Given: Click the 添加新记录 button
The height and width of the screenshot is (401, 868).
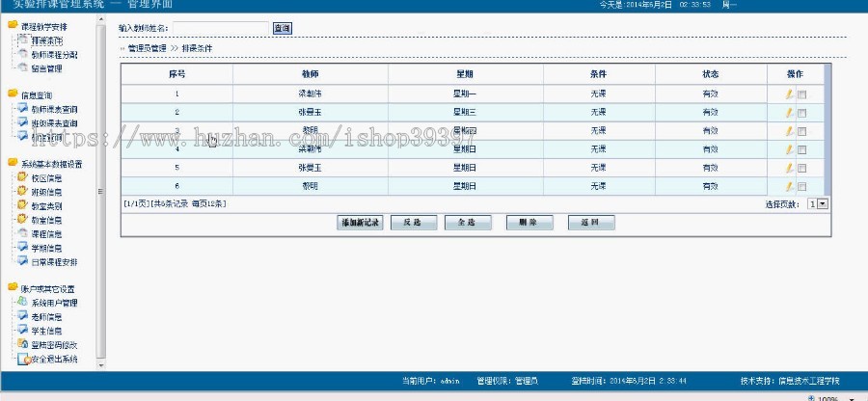Looking at the screenshot, I should coord(360,223).
